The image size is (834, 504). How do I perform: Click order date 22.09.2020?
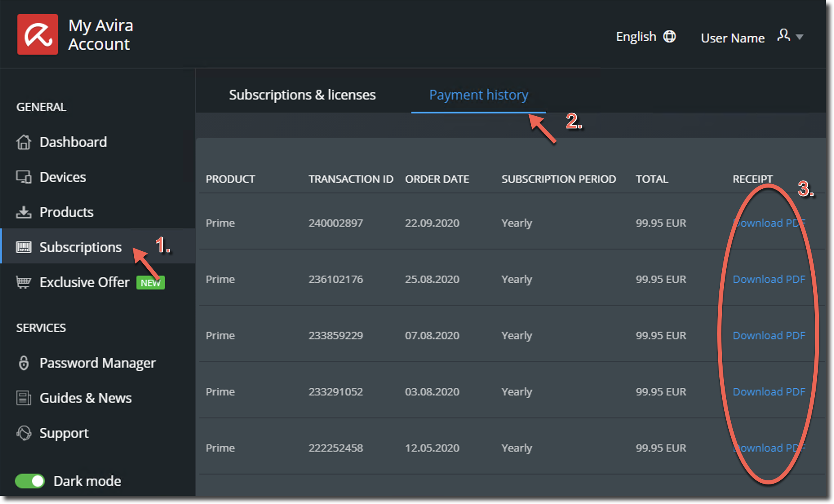click(x=432, y=223)
